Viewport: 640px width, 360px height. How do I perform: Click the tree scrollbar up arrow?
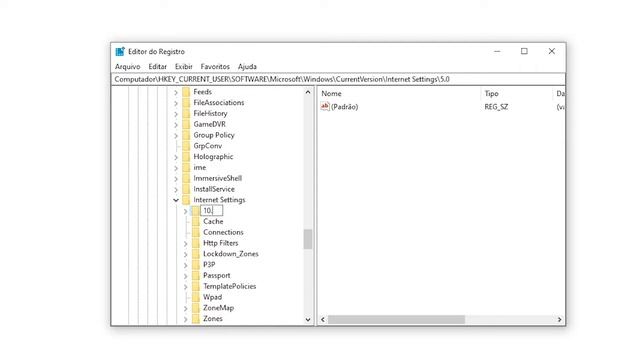click(308, 92)
